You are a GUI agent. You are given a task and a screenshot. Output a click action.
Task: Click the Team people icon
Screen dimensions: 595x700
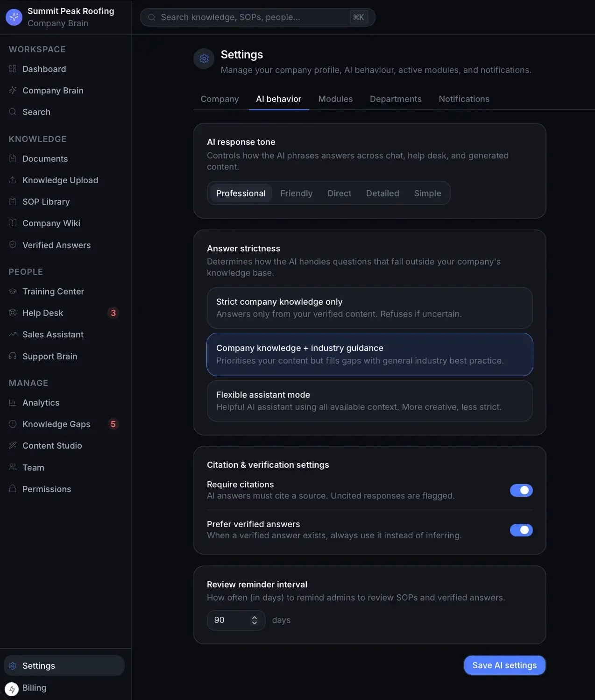(13, 467)
